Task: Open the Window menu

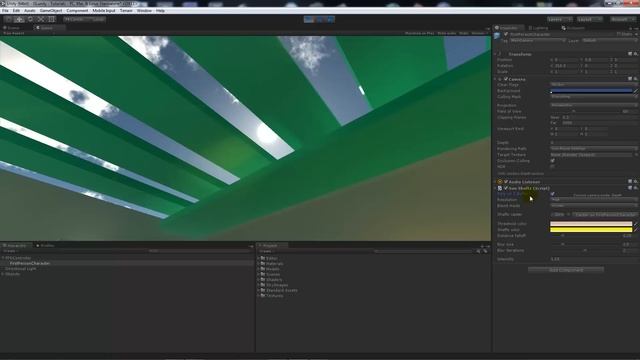Action: point(144,11)
